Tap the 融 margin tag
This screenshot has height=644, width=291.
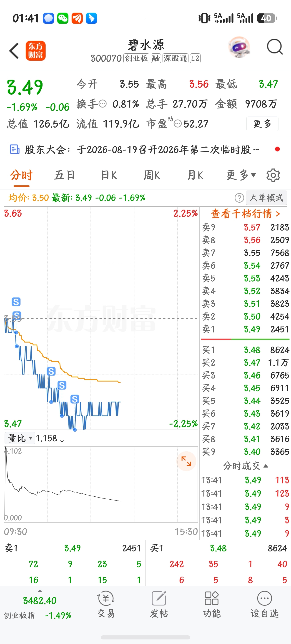coord(156,58)
